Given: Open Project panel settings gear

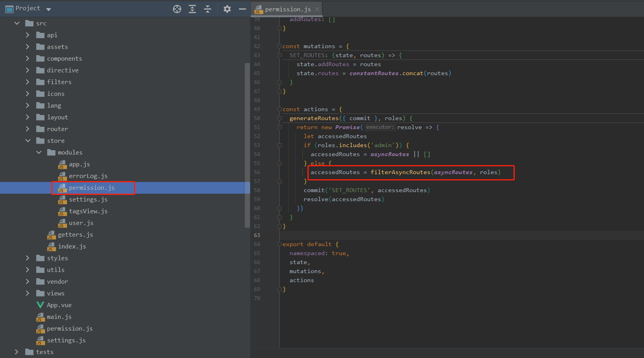Looking at the screenshot, I should click(227, 9).
